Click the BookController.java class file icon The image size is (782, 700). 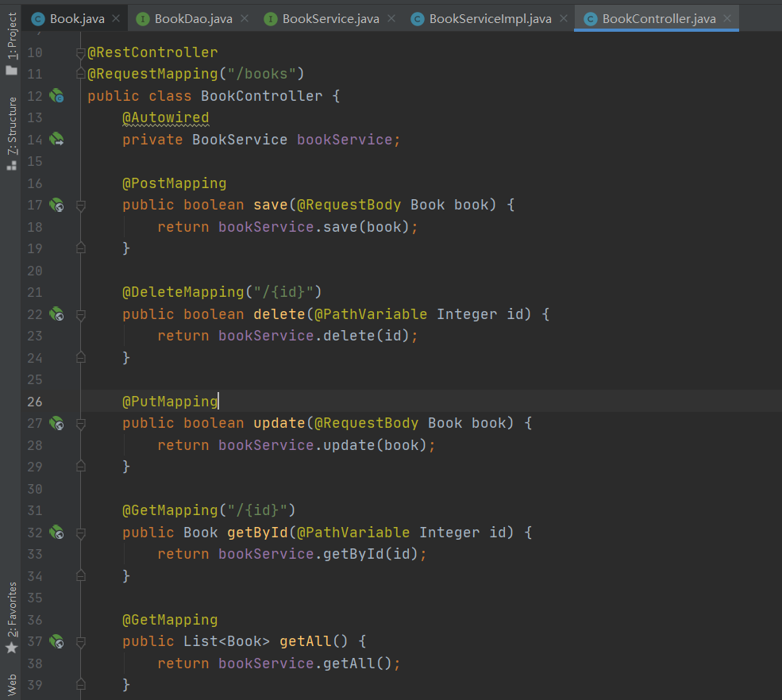591,19
